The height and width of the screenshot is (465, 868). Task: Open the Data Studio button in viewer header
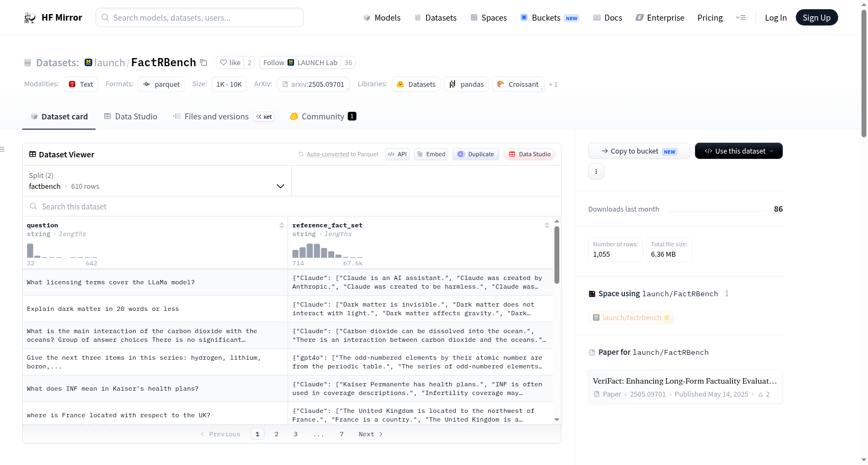(x=529, y=154)
